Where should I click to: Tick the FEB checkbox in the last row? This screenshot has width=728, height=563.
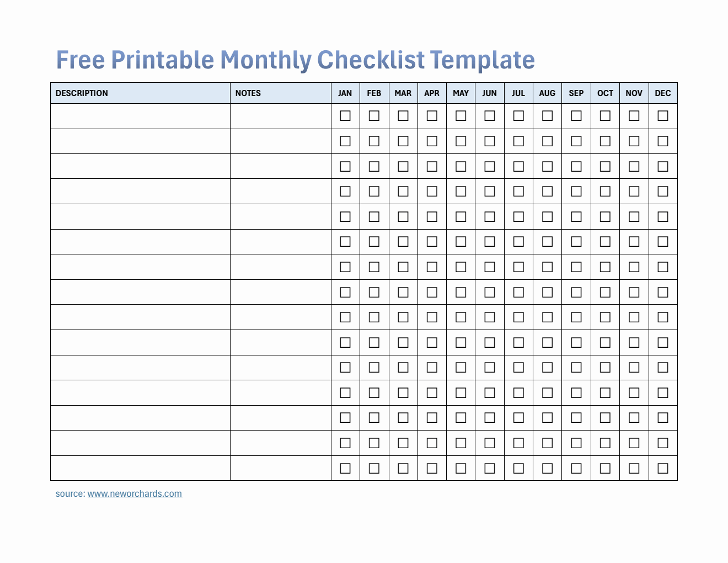pyautogui.click(x=374, y=468)
